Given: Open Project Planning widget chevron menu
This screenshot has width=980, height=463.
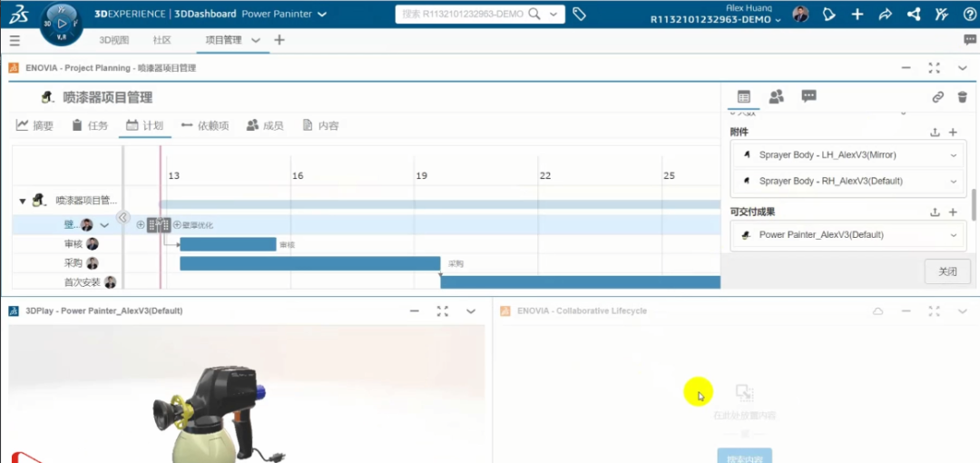Looking at the screenshot, I should click(x=963, y=67).
